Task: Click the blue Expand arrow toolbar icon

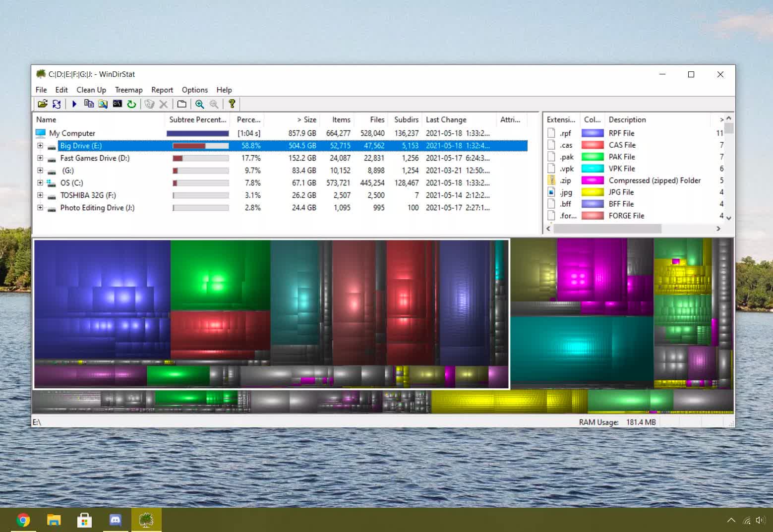Action: tap(74, 104)
